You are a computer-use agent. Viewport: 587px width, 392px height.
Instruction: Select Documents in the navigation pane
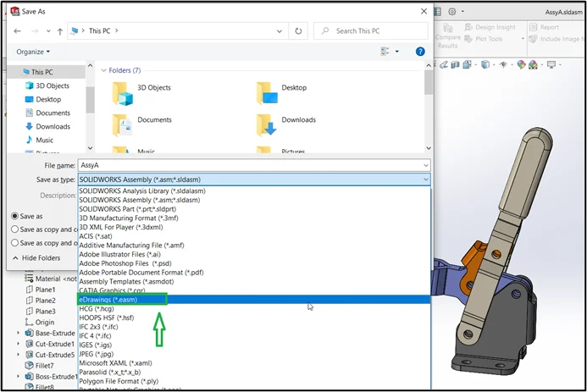click(47, 113)
